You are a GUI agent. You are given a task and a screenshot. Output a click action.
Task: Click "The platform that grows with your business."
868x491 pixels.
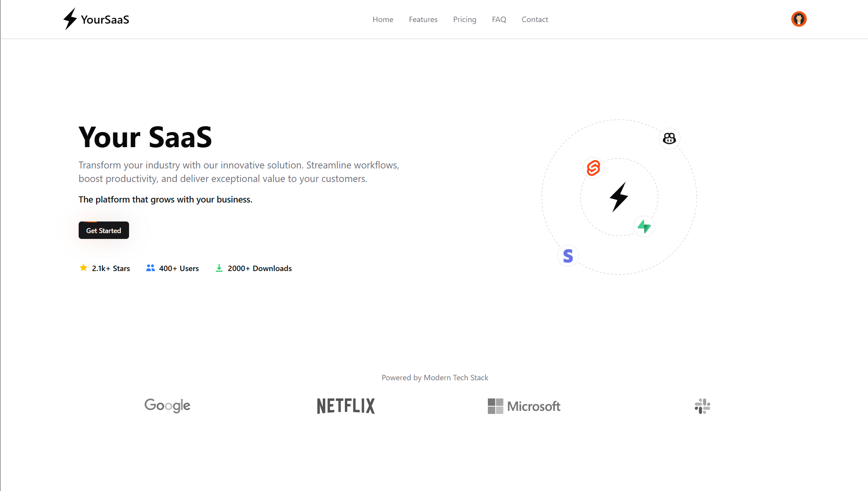pyautogui.click(x=165, y=199)
